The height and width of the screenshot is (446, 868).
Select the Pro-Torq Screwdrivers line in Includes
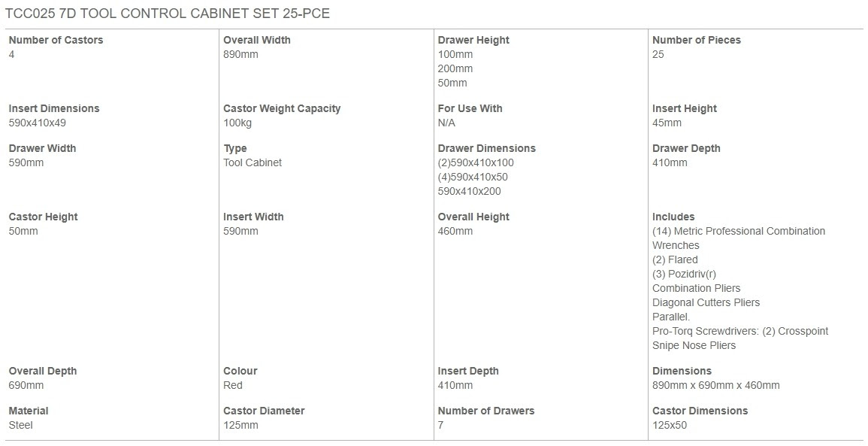coord(740,332)
